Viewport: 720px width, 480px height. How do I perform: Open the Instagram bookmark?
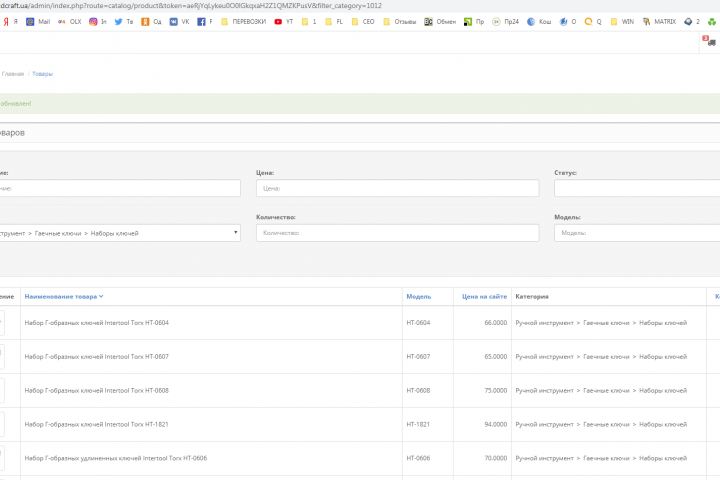click(98, 22)
